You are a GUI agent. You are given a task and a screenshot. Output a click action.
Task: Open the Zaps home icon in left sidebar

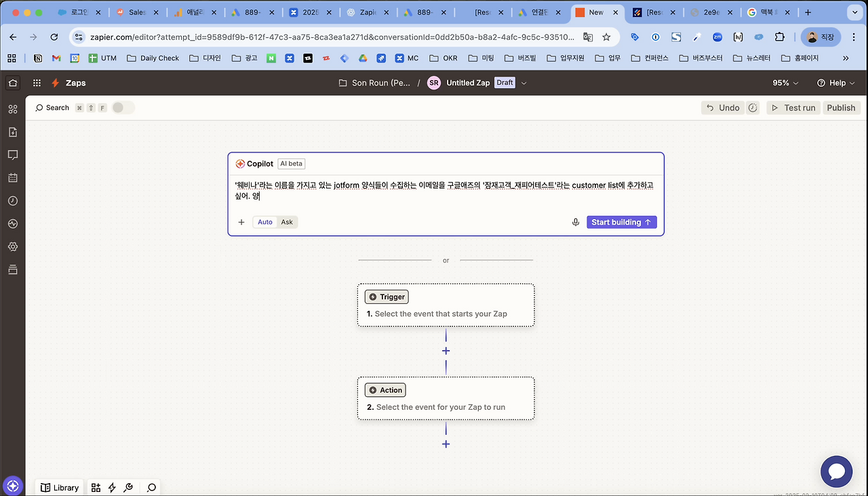[x=12, y=82]
